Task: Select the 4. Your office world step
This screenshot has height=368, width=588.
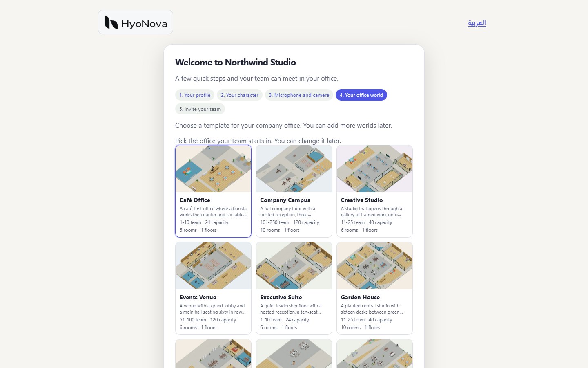Action: pyautogui.click(x=361, y=95)
